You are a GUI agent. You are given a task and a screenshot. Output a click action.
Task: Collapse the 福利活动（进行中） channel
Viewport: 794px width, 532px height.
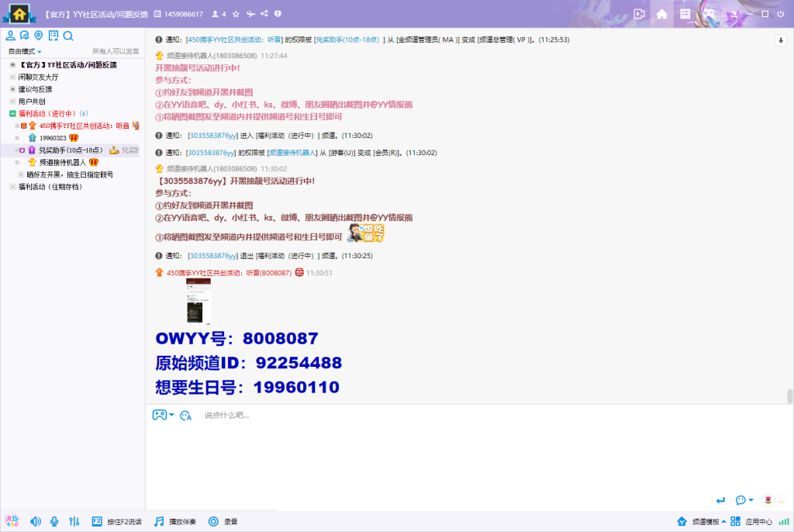coord(12,113)
